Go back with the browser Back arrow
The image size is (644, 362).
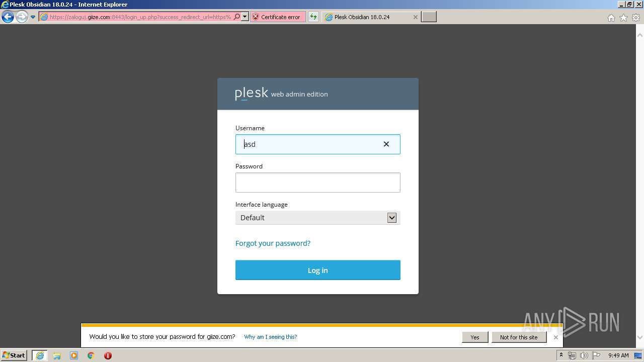pos(8,17)
